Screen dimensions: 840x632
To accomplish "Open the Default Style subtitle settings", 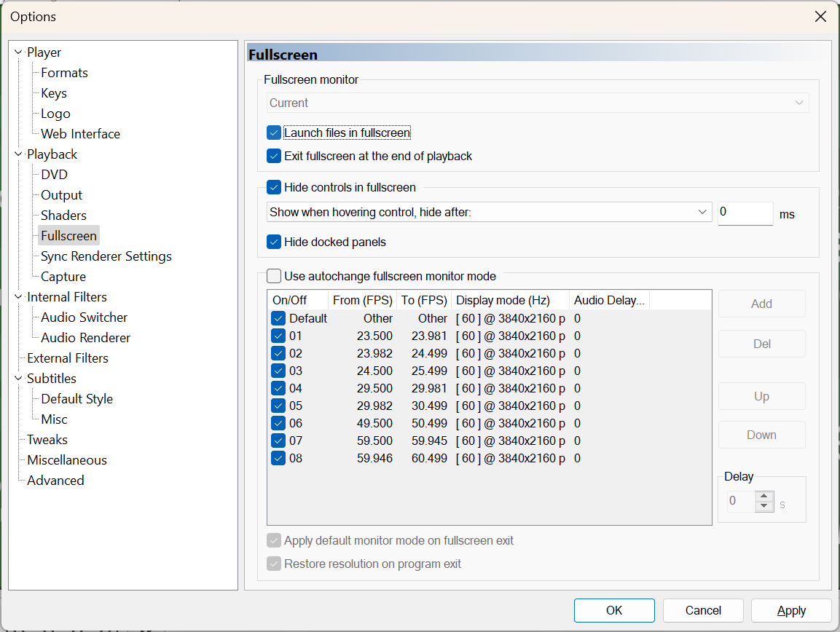I will pyautogui.click(x=76, y=398).
